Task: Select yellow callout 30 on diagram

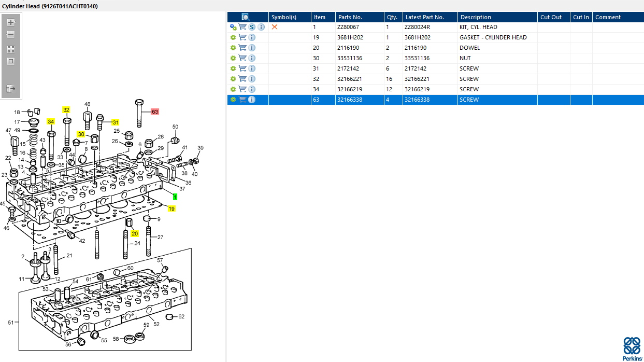Action: (81, 134)
